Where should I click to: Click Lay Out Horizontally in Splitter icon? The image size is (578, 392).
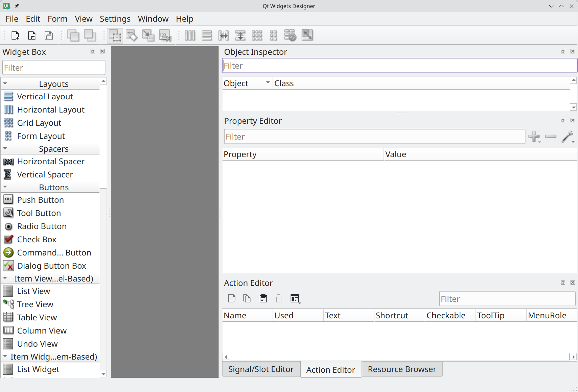pos(224,35)
